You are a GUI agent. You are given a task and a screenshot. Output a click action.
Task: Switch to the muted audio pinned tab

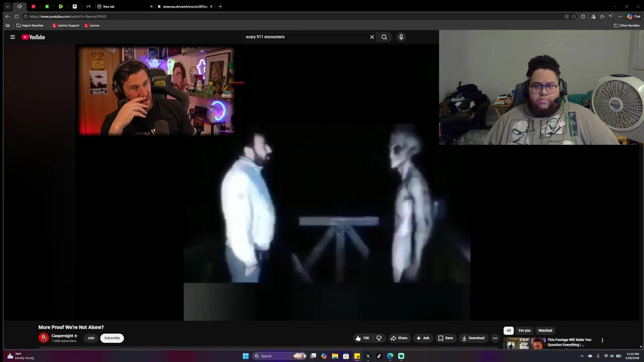[20, 7]
